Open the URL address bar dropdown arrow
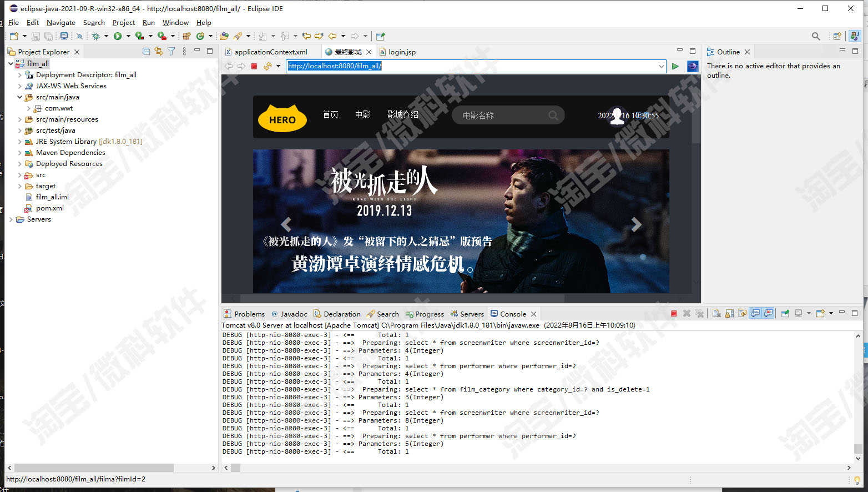This screenshot has width=868, height=492. pyautogui.click(x=661, y=66)
